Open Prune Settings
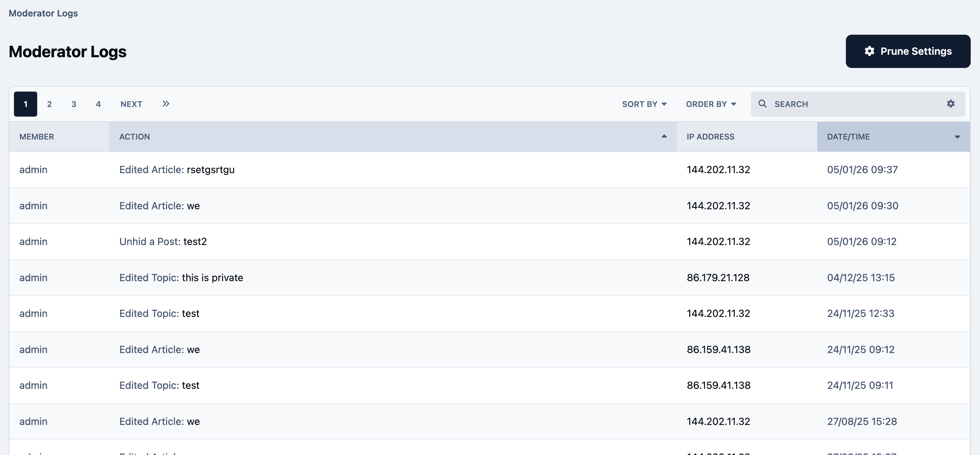The height and width of the screenshot is (455, 980). pyautogui.click(x=908, y=51)
